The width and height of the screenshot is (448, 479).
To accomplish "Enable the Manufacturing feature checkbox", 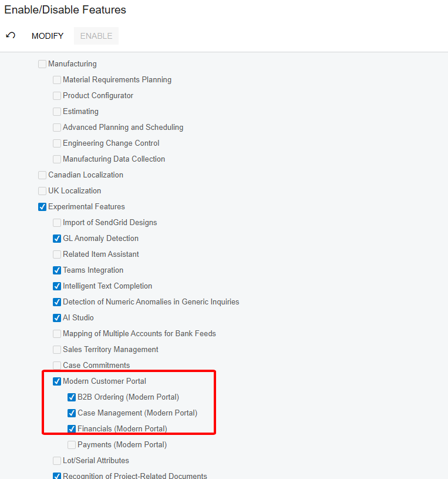I will pyautogui.click(x=42, y=63).
